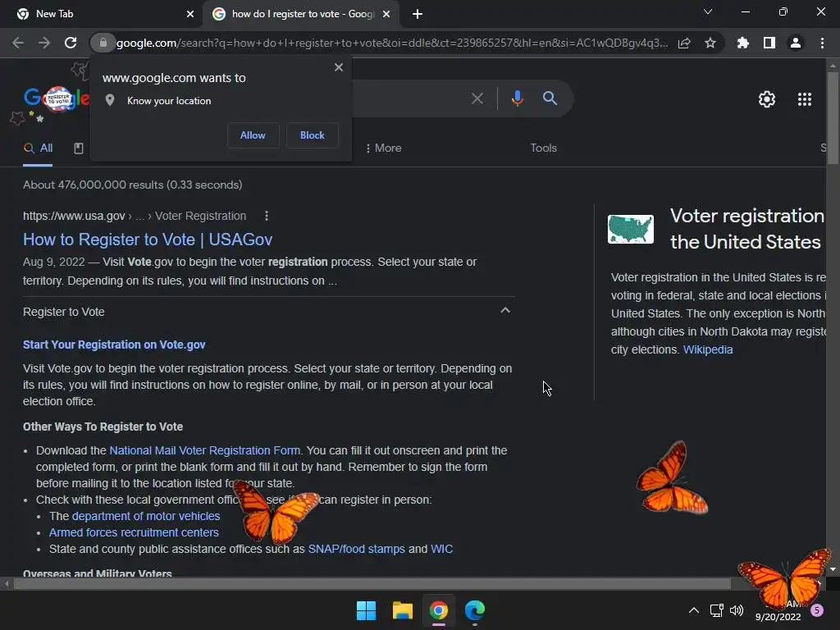Open the search Tools option
Image resolution: width=840 pixels, height=630 pixels.
click(x=543, y=148)
